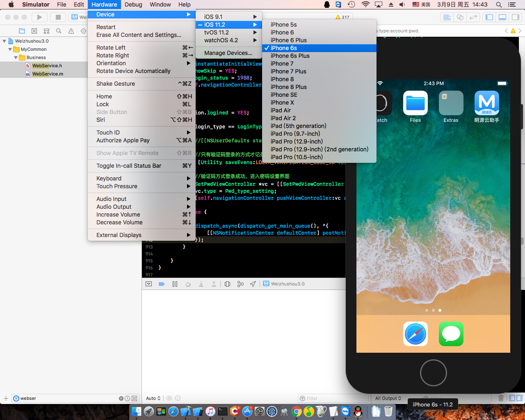Click Manage Devices... menu entry

click(x=229, y=53)
